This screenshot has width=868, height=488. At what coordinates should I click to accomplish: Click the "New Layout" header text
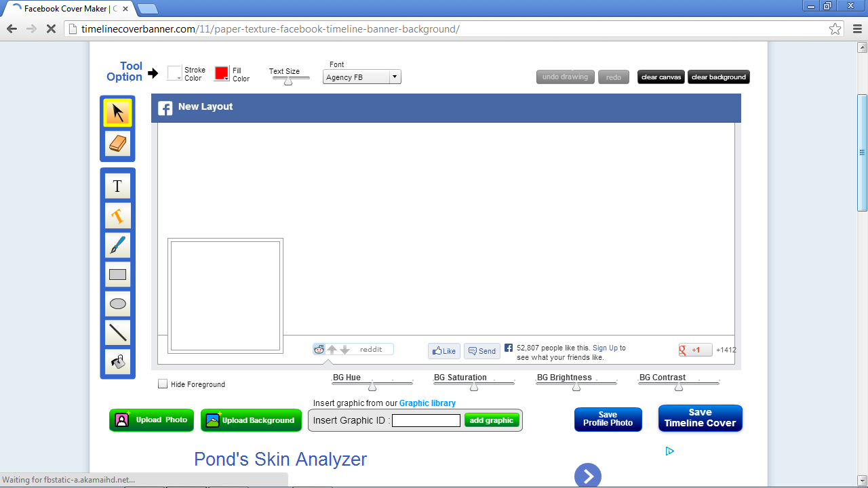pos(205,106)
